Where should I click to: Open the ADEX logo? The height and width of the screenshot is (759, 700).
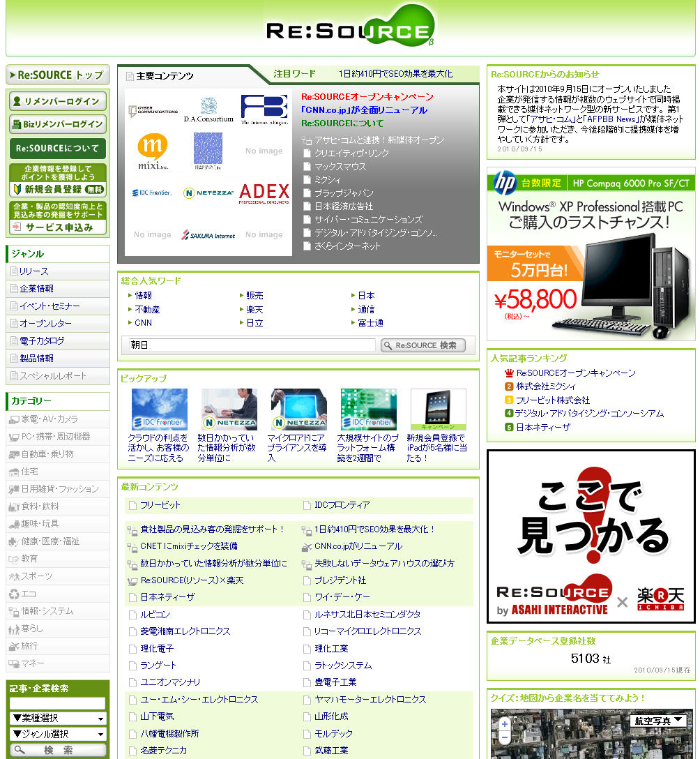(x=264, y=193)
